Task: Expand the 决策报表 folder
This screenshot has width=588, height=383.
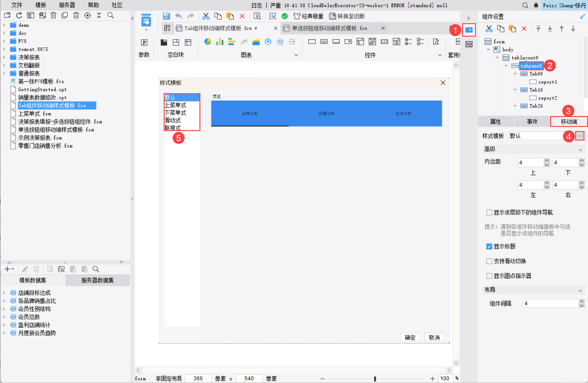Action: coord(4,57)
